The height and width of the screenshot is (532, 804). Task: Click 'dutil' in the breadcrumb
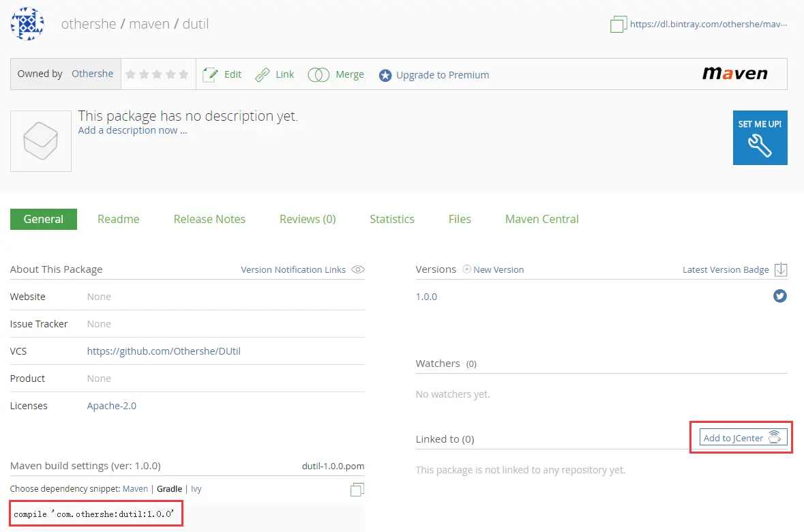195,24
